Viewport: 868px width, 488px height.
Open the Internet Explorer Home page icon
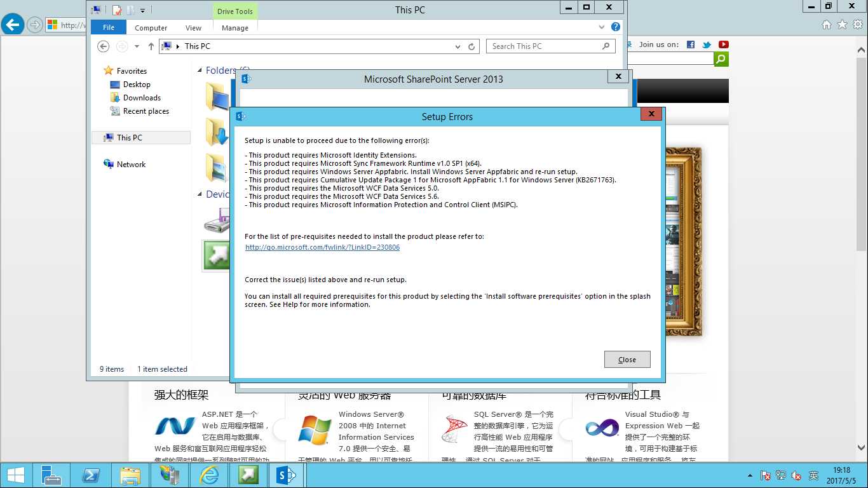[826, 25]
